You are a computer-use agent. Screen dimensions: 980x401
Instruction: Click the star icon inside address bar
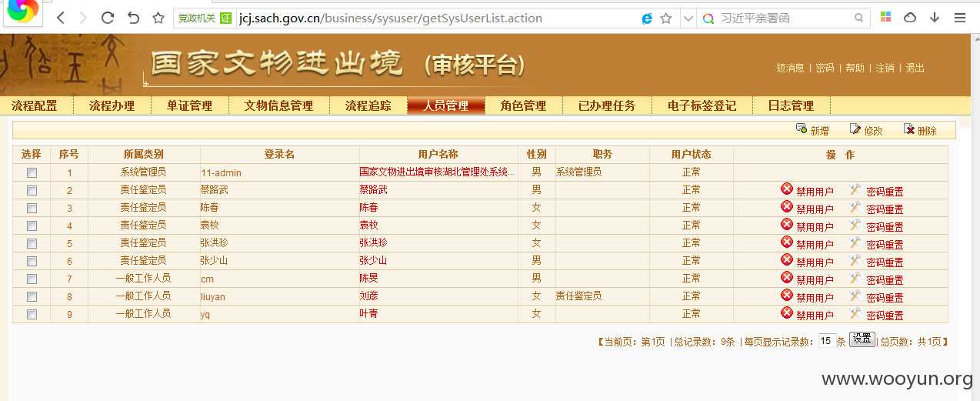(x=666, y=18)
